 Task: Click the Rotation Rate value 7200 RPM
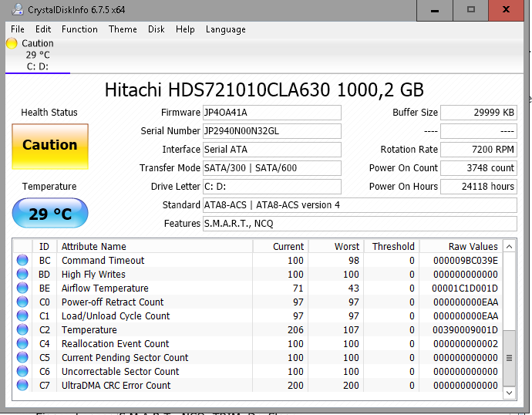point(479,150)
